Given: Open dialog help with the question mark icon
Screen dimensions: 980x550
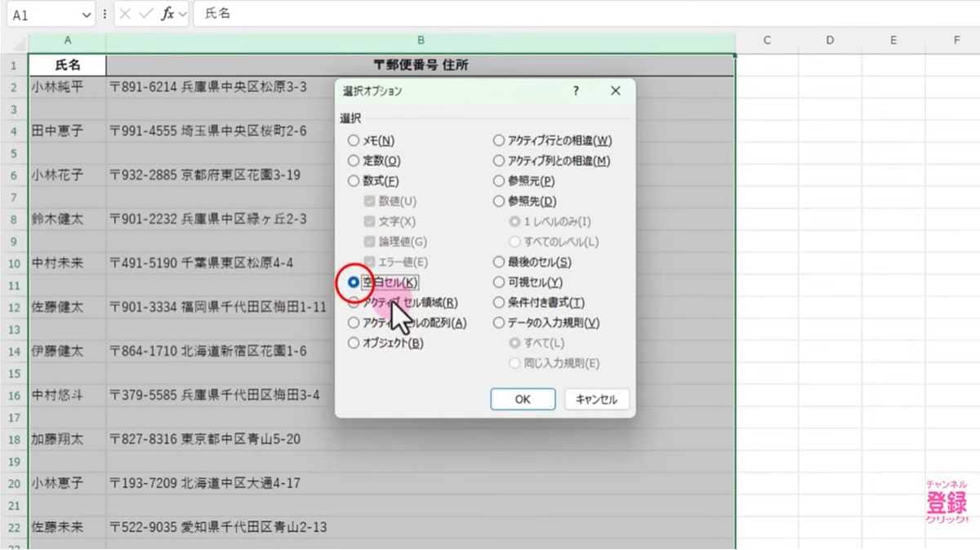Looking at the screenshot, I should (575, 91).
